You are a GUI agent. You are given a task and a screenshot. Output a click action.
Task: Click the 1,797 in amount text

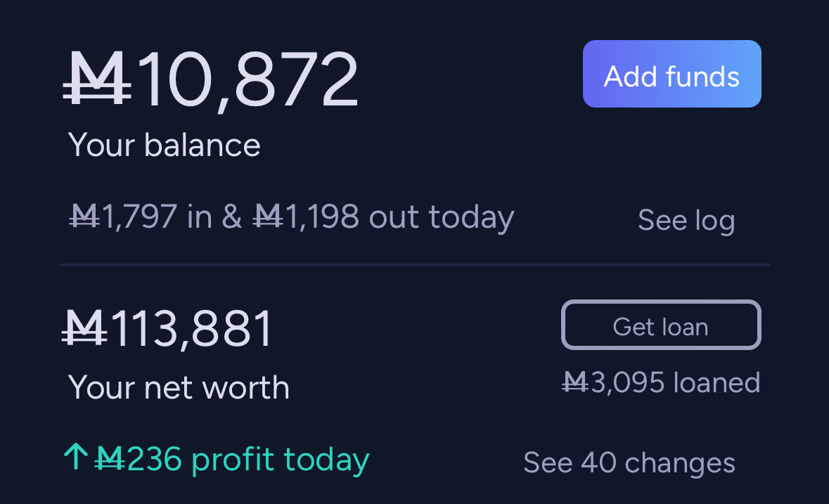pos(156,217)
